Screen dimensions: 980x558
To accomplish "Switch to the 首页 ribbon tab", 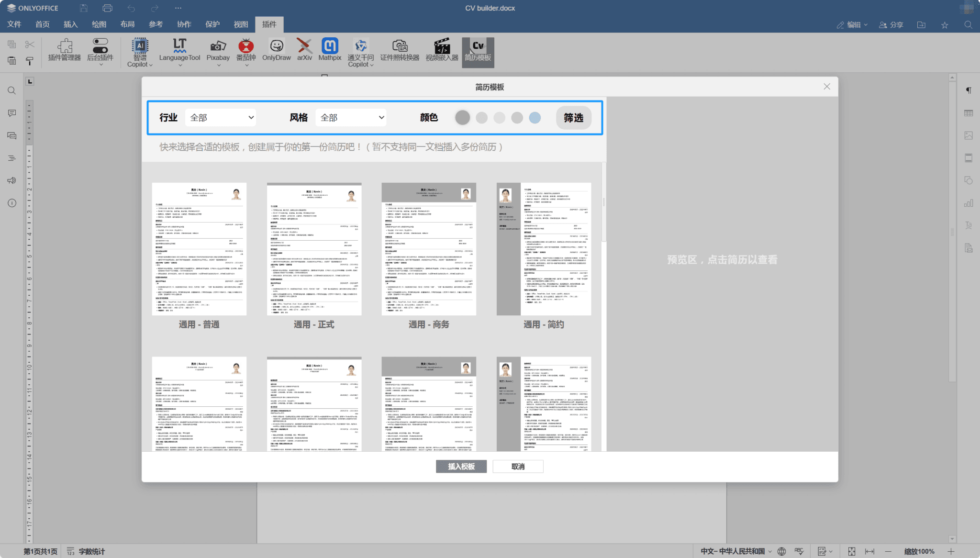I will click(x=42, y=24).
